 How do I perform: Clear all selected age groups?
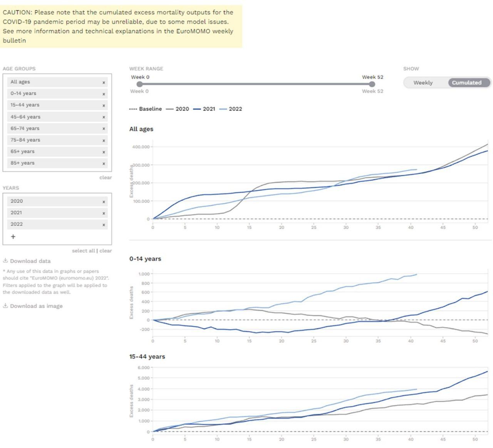pos(106,178)
